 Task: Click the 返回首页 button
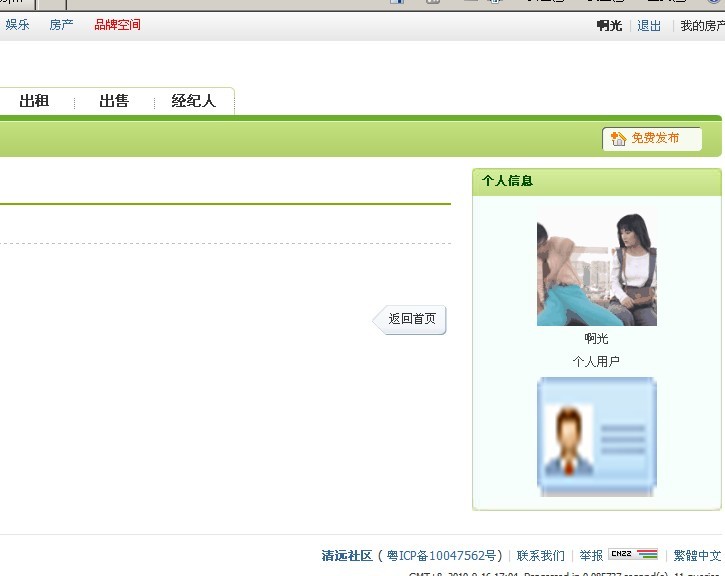point(410,319)
